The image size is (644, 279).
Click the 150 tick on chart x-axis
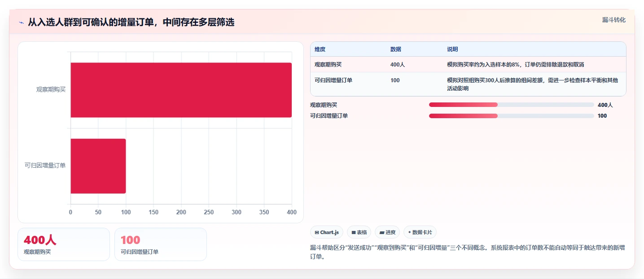tap(153, 213)
